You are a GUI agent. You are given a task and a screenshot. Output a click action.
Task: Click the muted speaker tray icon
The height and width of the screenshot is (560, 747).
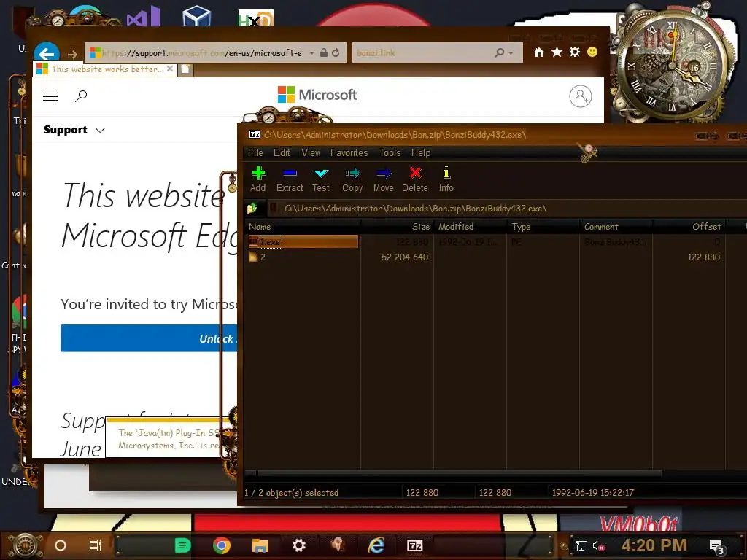click(x=598, y=546)
